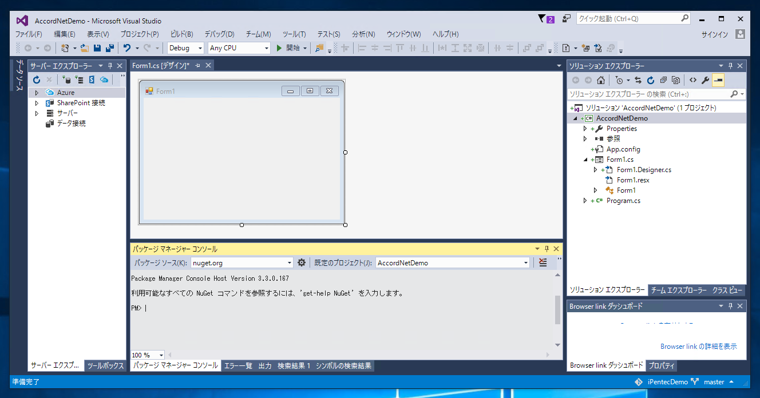The image size is (760, 398).
Task: Expand the Azure node
Action: 36,92
